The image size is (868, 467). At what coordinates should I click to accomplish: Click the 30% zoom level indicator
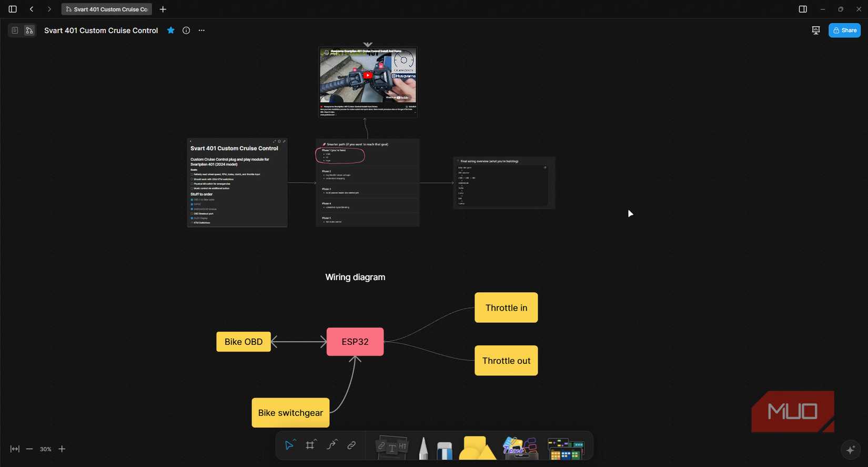point(46,449)
